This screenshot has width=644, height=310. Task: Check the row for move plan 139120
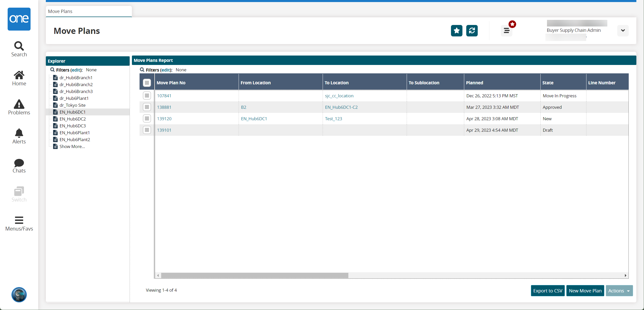147,118
